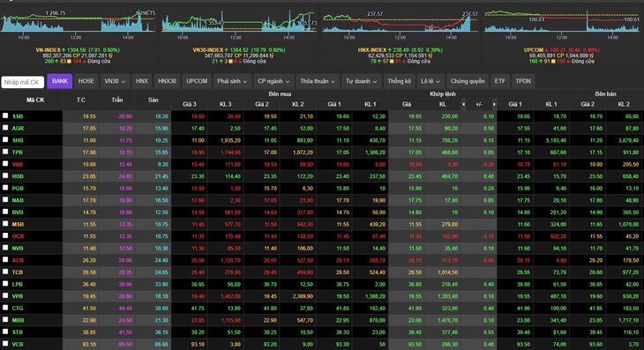Tick the checkbox for MSB row
The image size is (644, 350).
(x=5, y=224)
